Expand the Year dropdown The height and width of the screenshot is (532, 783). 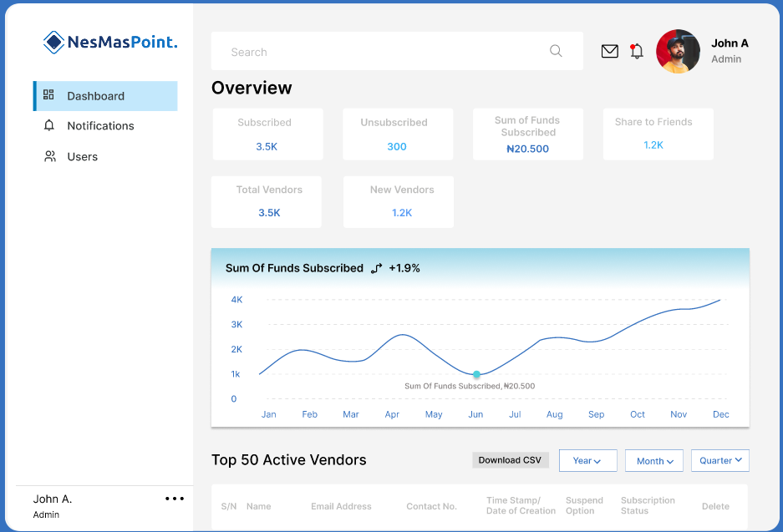pyautogui.click(x=587, y=461)
